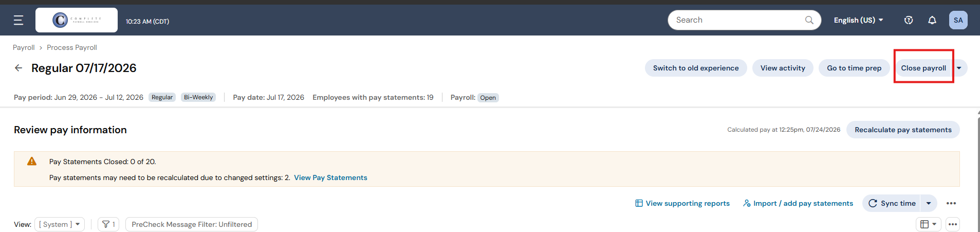Open notifications bell

pyautogui.click(x=932, y=20)
